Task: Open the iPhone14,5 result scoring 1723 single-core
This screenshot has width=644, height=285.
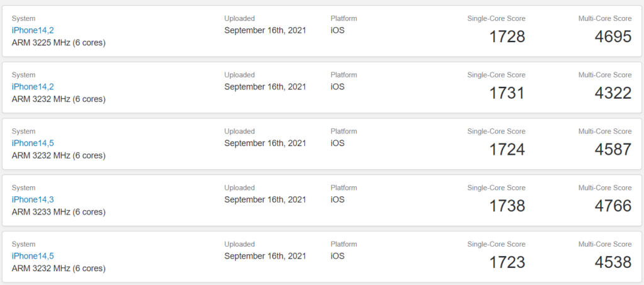Action: click(x=33, y=256)
